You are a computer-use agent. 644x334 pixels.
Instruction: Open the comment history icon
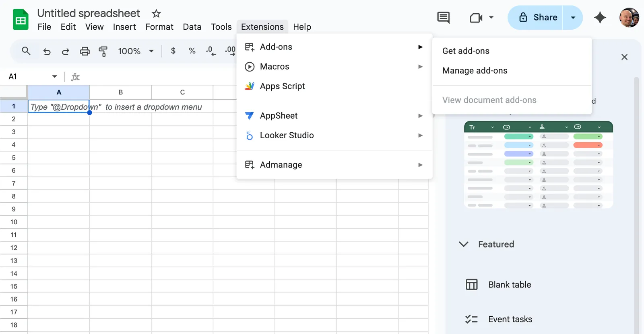443,17
